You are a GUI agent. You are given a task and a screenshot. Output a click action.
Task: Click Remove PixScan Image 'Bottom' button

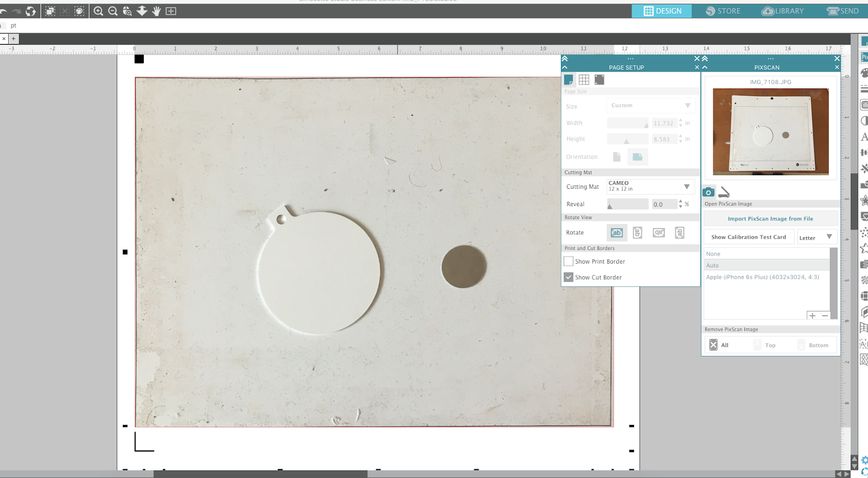point(813,345)
